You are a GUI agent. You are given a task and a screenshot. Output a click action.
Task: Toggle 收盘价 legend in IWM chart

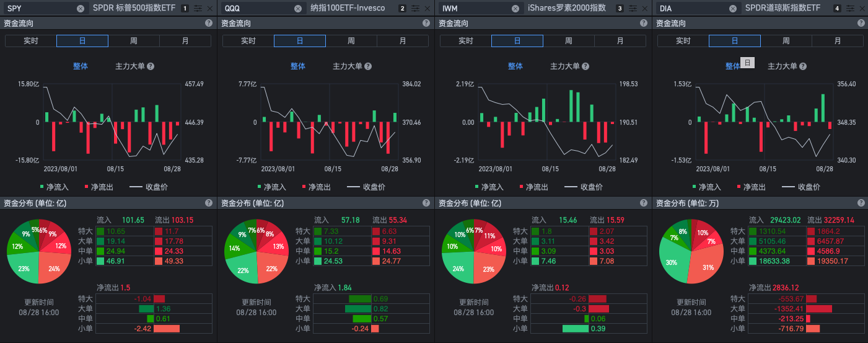pyautogui.click(x=583, y=187)
